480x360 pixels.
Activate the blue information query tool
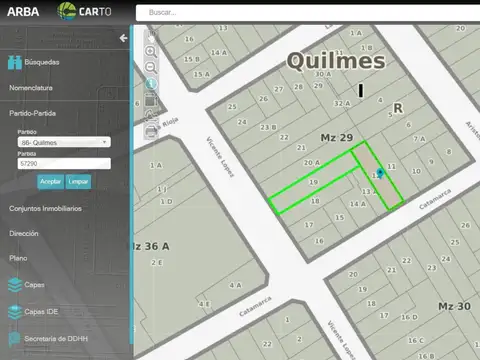(x=151, y=84)
